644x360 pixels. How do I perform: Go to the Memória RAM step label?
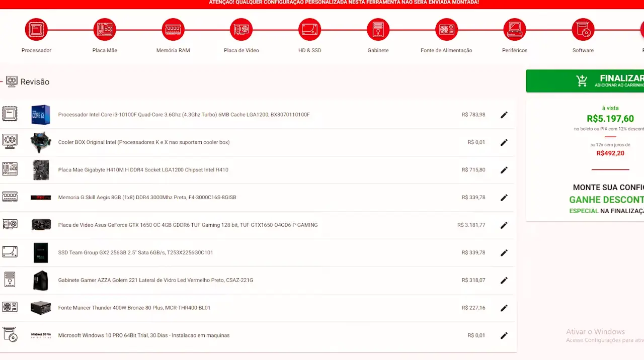pyautogui.click(x=173, y=50)
